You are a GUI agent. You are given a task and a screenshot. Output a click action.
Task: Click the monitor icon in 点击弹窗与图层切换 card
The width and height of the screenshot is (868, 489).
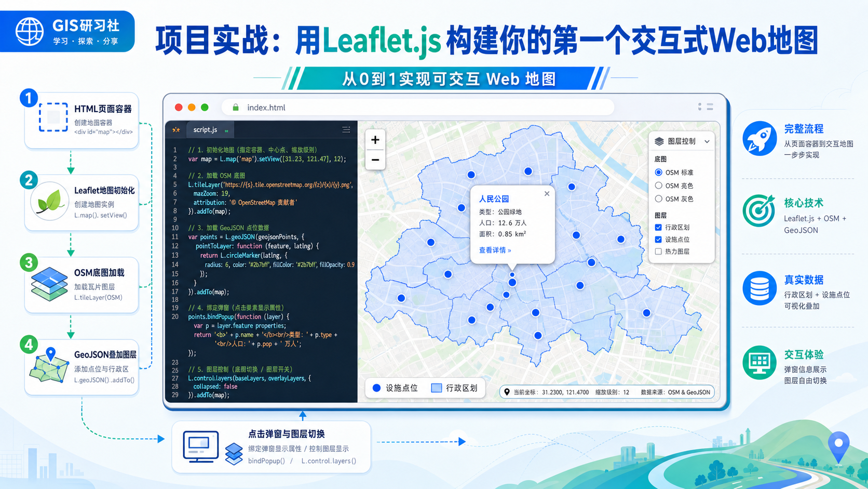[200, 447]
